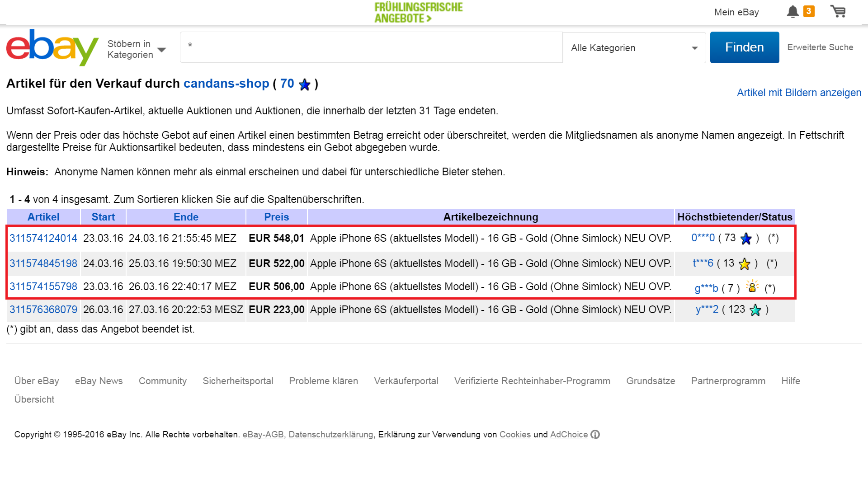Screen dimensions: 868x488
Task: Open Verkäuferportal footer link
Action: point(406,381)
